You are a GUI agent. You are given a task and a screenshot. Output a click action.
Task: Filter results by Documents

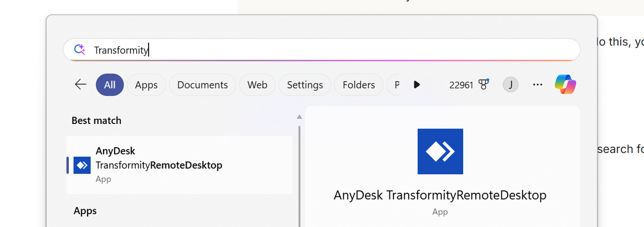[202, 85]
